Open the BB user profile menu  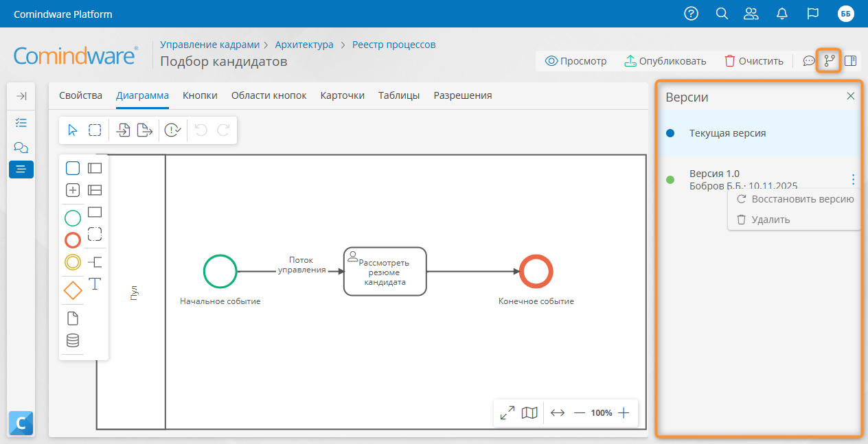(845, 14)
